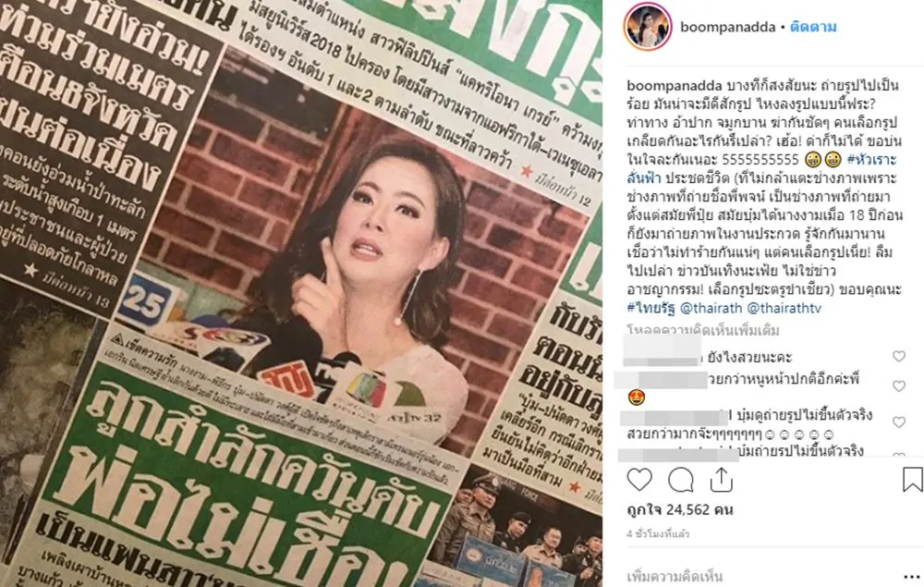Like the post with the heart icon
Viewport: 924px width, 587px height.
click(639, 480)
